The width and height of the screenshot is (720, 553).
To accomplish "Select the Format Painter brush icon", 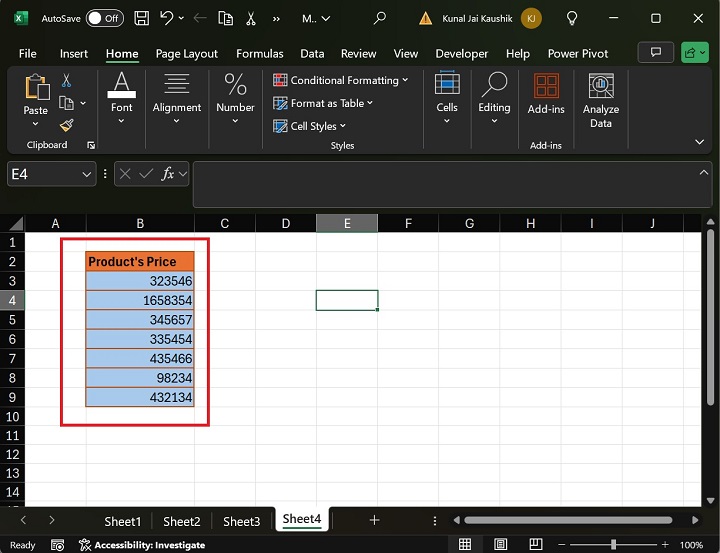I will 67,125.
